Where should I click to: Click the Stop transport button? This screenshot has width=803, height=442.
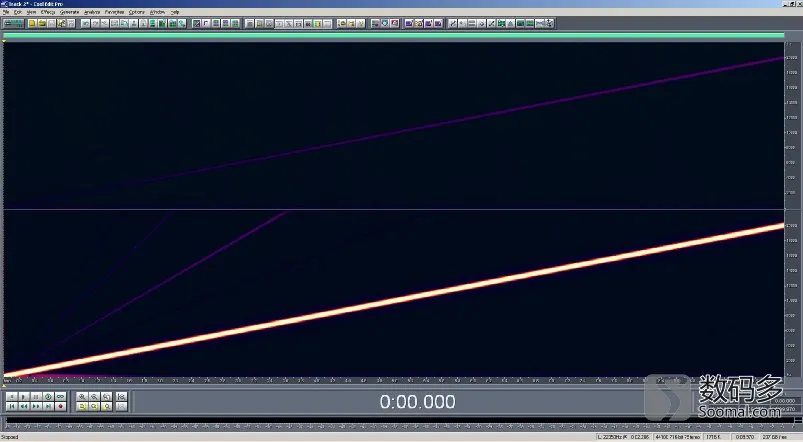click(x=12, y=396)
